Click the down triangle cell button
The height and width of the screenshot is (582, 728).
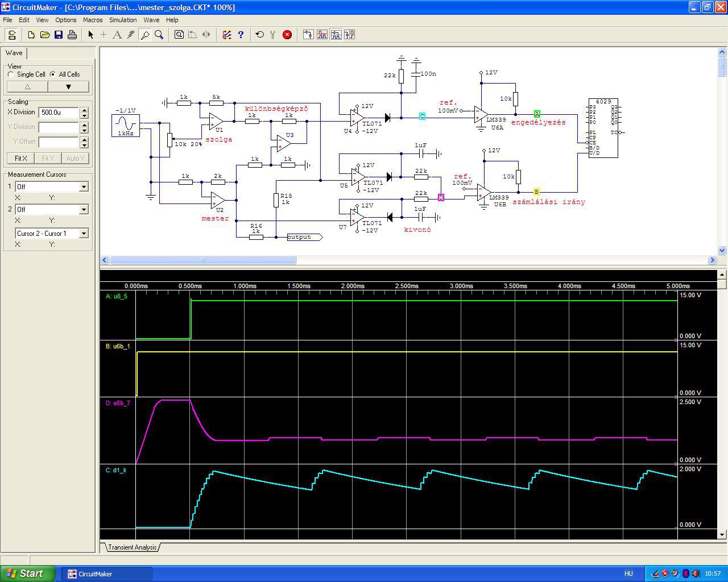pos(68,87)
